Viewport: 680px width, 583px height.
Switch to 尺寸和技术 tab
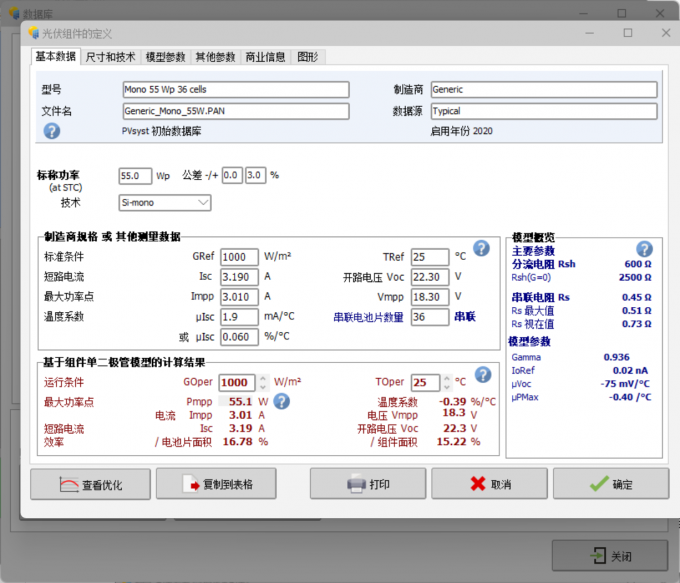pyautogui.click(x=111, y=57)
